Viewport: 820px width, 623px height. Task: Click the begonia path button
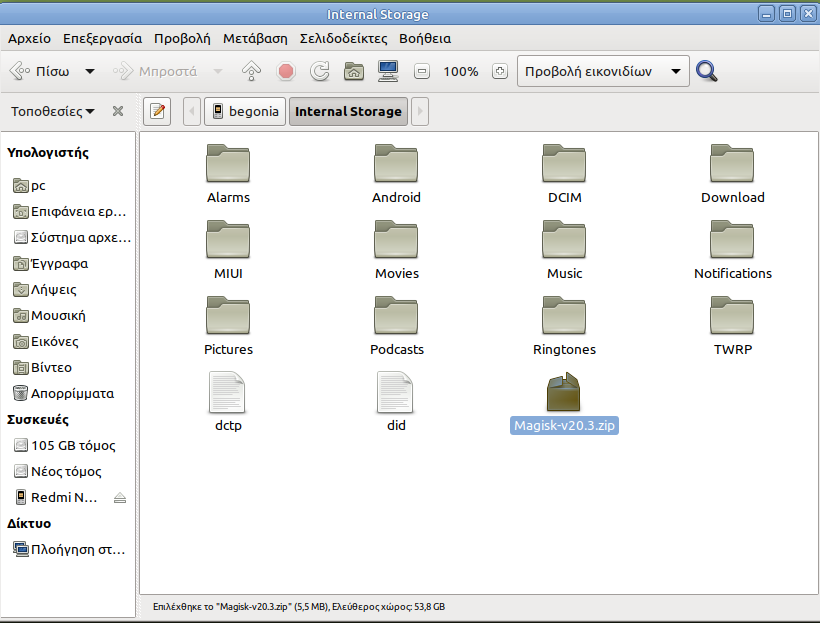[x=245, y=111]
